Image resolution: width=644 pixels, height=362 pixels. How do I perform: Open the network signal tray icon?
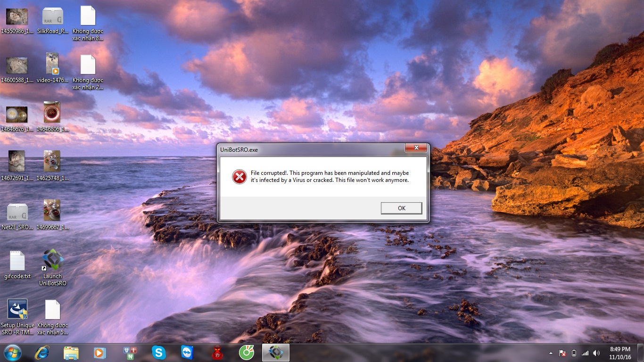pos(585,353)
